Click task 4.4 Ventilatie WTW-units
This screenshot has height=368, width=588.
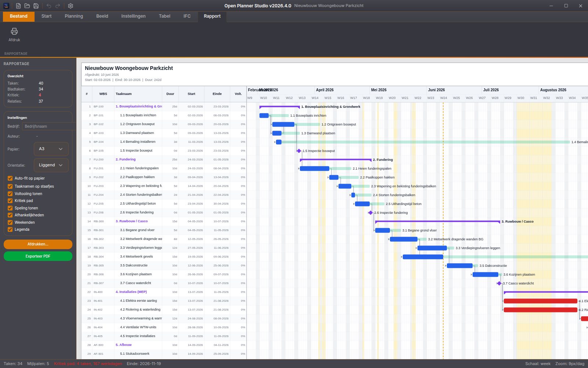(x=138, y=328)
